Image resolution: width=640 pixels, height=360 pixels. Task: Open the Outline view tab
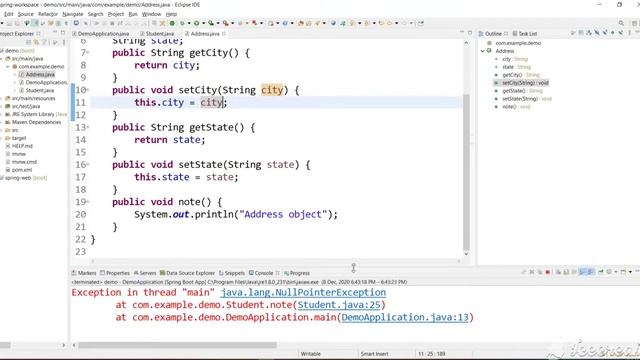click(493, 33)
